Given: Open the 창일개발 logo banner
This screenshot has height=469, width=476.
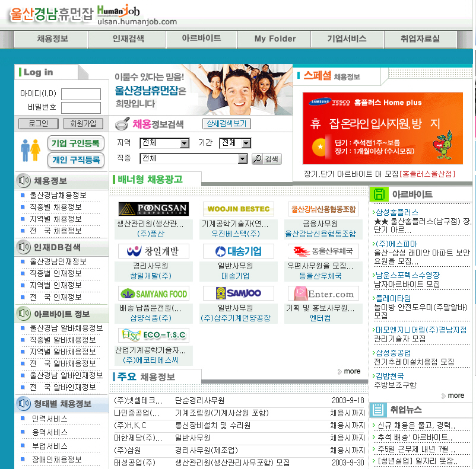Looking at the screenshot, I should click(x=154, y=251).
